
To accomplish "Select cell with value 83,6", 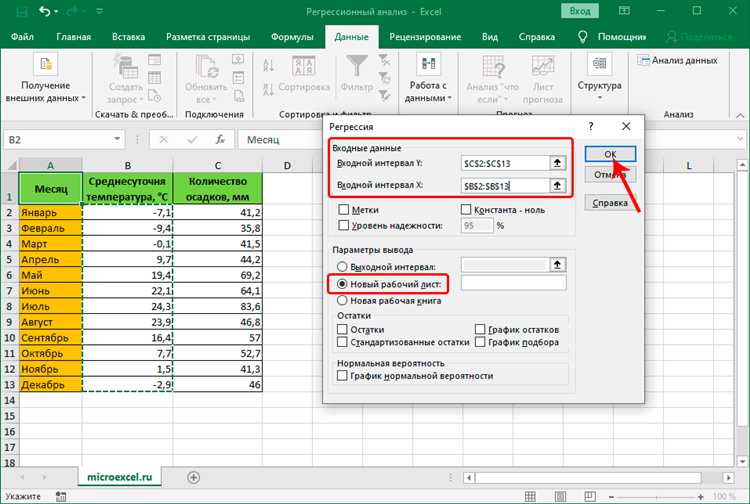I will pos(218,306).
